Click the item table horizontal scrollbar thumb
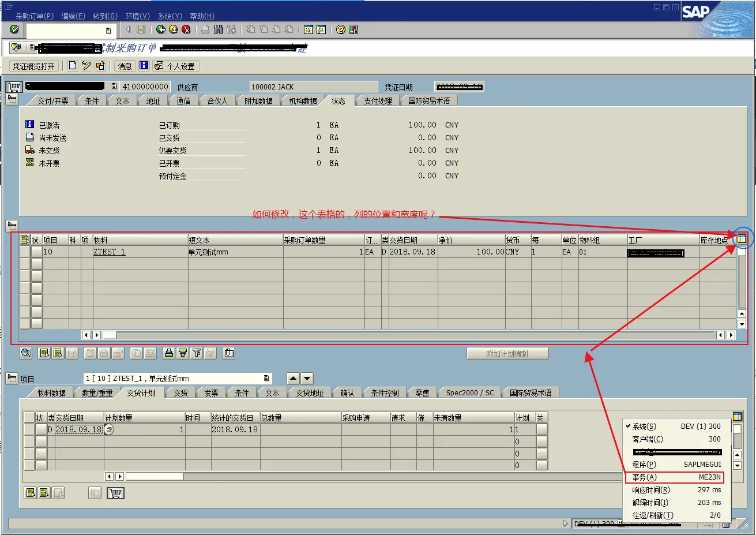The image size is (756, 535). click(x=110, y=335)
